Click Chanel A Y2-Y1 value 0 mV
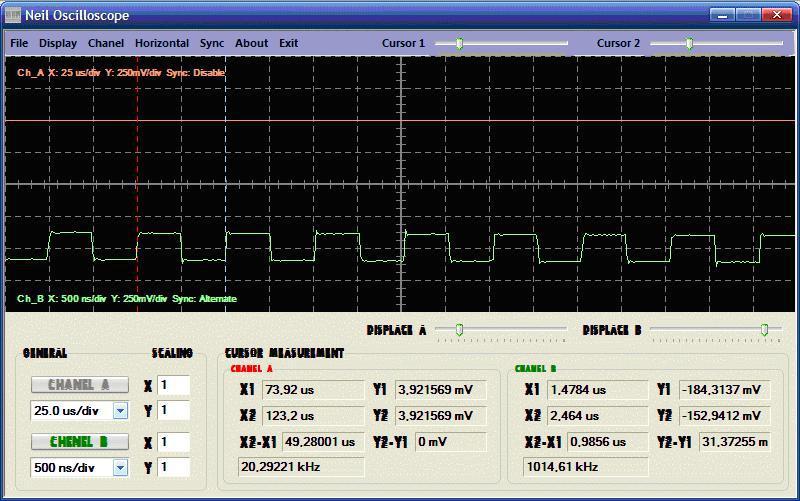Image resolution: width=800 pixels, height=501 pixels. (451, 442)
